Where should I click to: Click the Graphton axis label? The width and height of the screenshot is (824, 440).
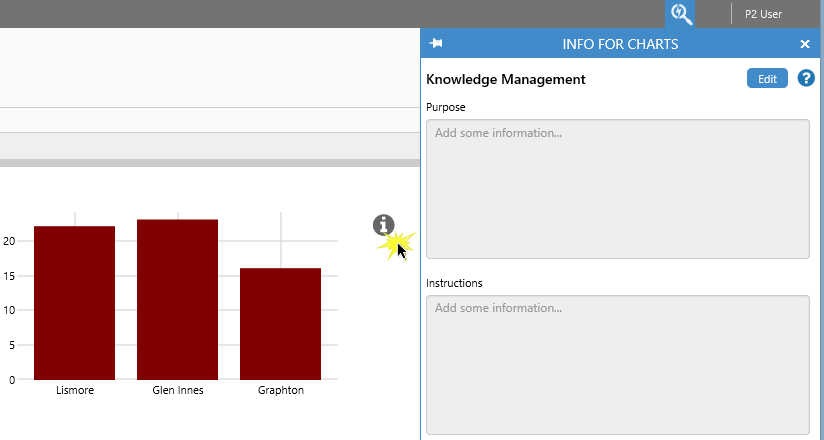tap(281, 391)
